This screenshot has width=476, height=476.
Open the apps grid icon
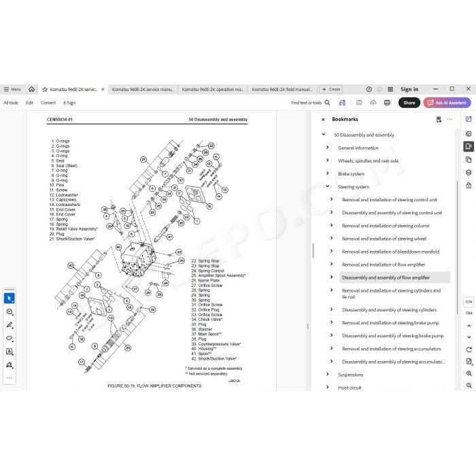(390, 89)
